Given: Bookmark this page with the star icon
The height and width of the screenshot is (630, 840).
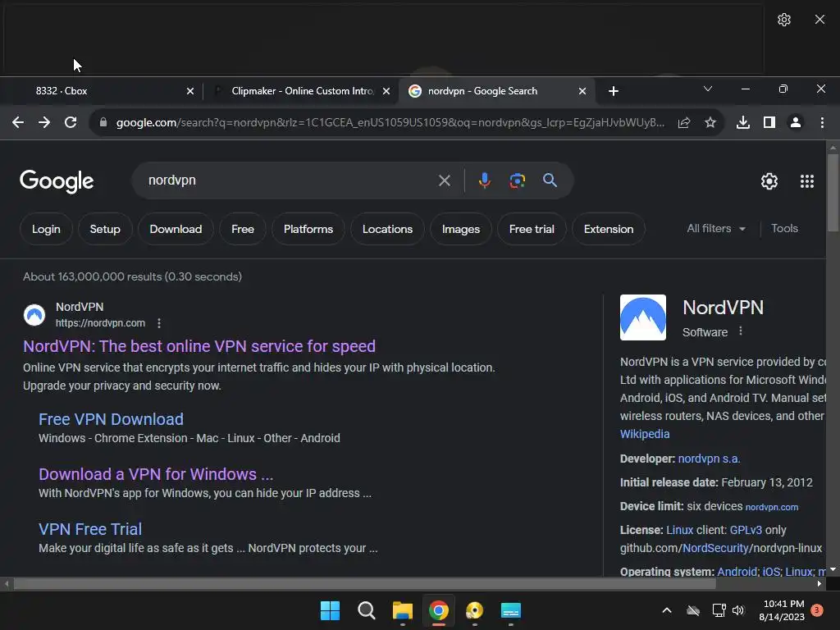Looking at the screenshot, I should click(x=710, y=123).
